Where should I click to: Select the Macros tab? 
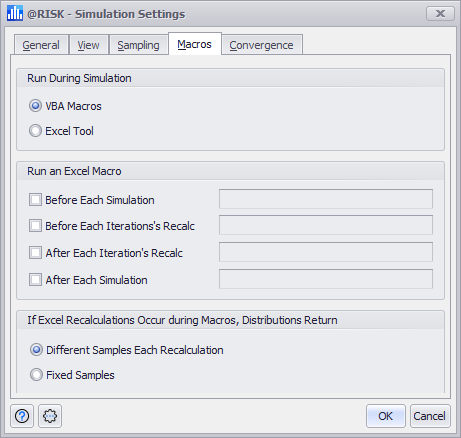[x=195, y=44]
